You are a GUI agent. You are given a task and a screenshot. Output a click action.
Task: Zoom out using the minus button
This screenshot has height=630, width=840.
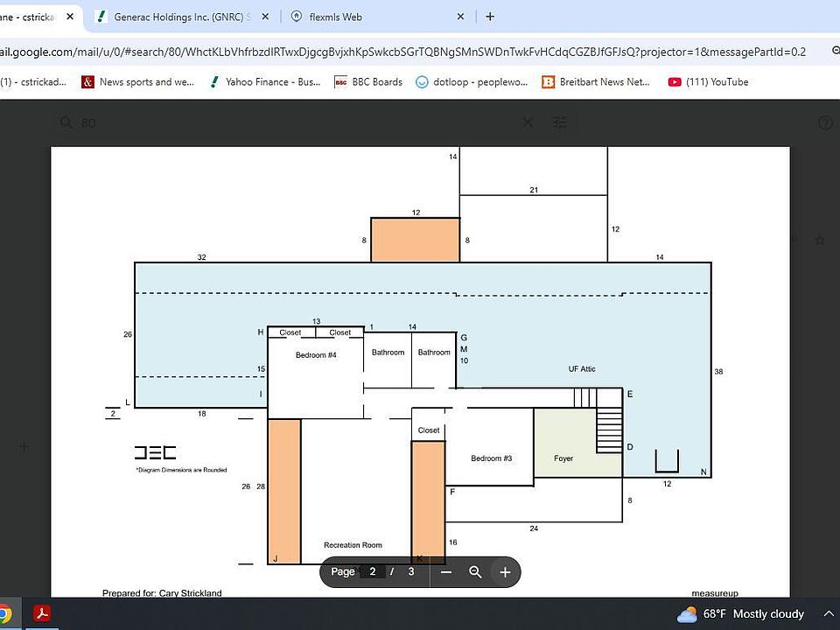pos(446,572)
